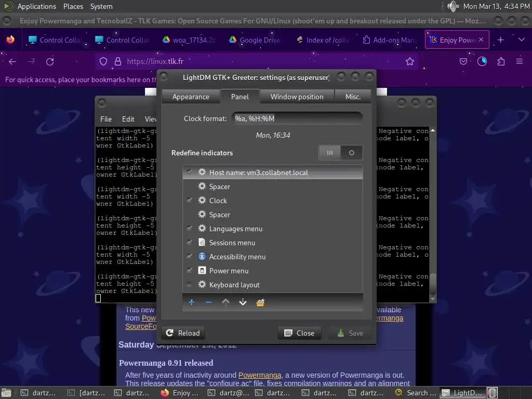Image resolution: width=532 pixels, height=399 pixels.
Task: Open the Firefox hamburger menu
Action: coord(520,61)
